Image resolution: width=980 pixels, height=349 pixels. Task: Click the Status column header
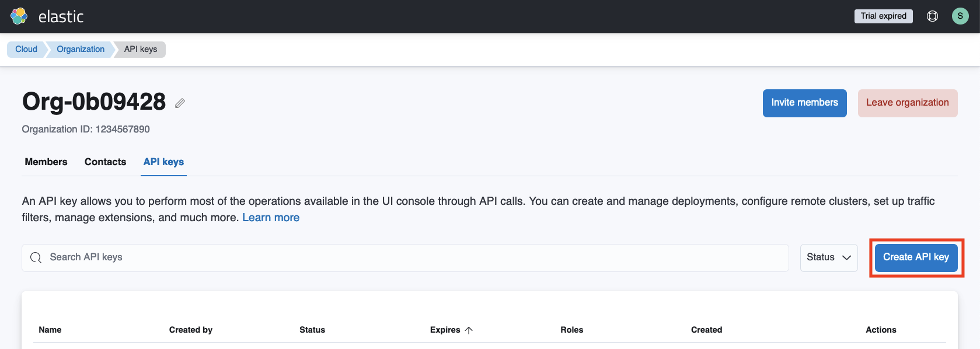click(312, 330)
